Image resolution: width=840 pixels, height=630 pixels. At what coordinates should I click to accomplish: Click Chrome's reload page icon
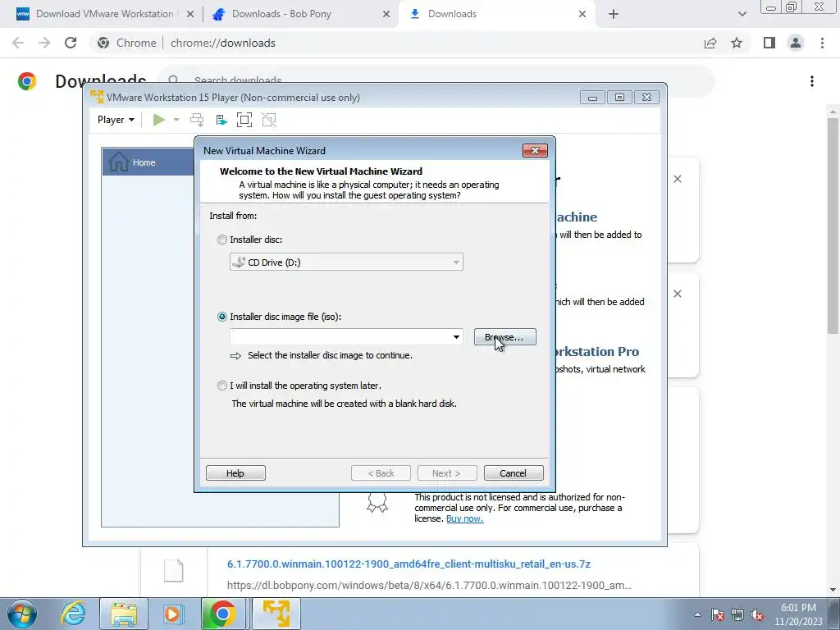(x=71, y=43)
